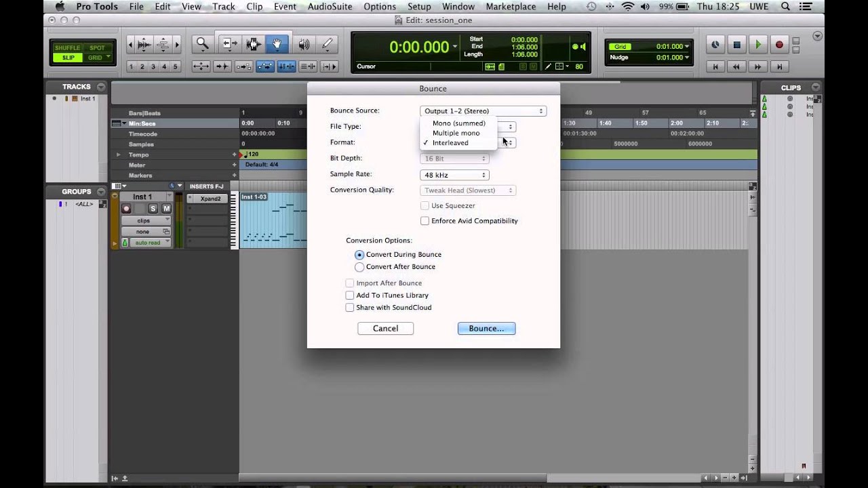Open Spotlight search in menu bar
Image resolution: width=868 pixels, height=488 pixels.
pyautogui.click(x=785, y=7)
